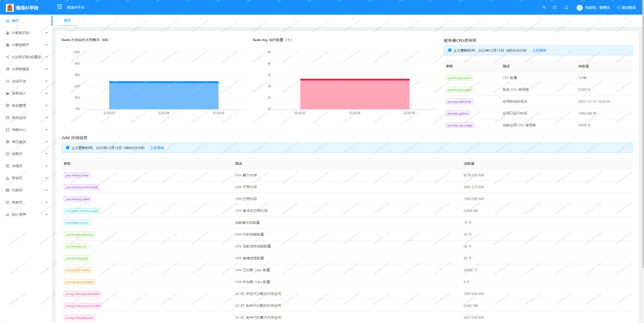Click the jvm.memory.max tag
This screenshot has width=644, height=323.
tap(77, 175)
